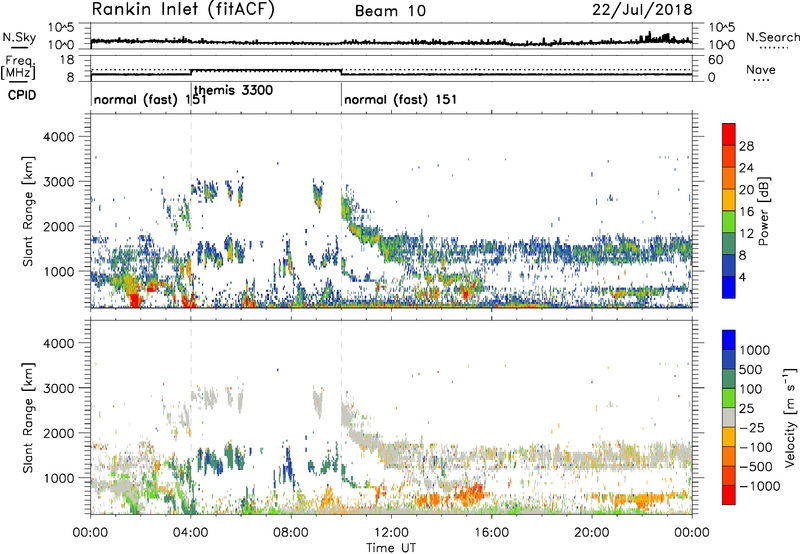Click the red bottom of velocity colorbar

729,495
